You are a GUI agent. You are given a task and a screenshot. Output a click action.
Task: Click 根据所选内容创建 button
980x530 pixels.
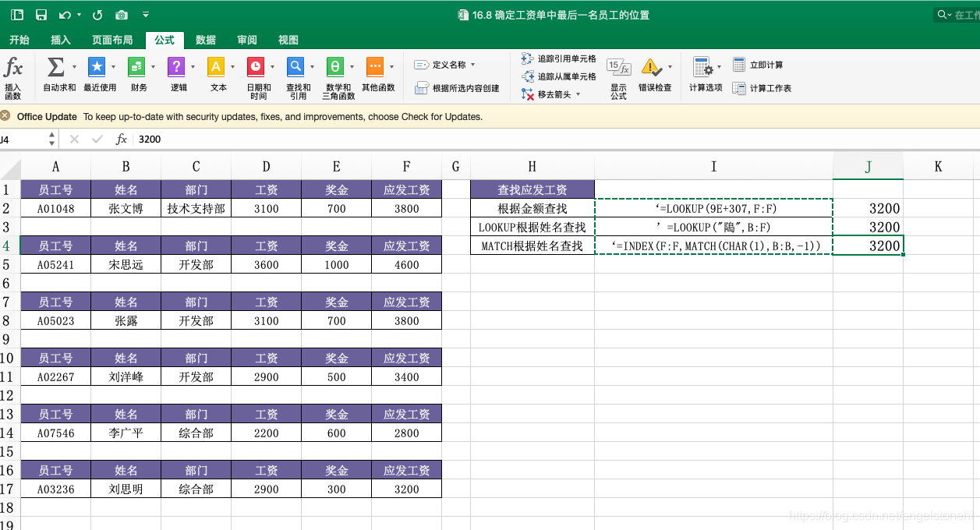point(457,88)
